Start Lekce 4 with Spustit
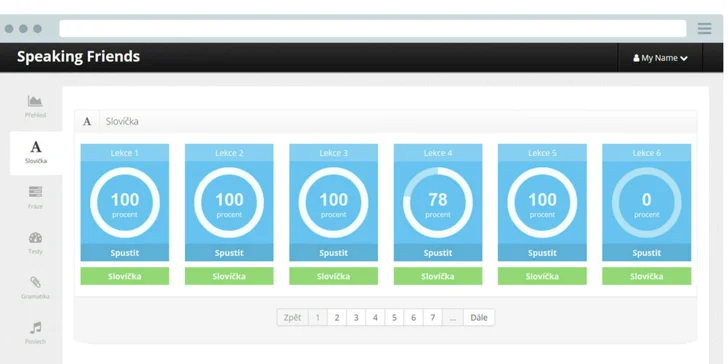728x364 pixels. [438, 253]
